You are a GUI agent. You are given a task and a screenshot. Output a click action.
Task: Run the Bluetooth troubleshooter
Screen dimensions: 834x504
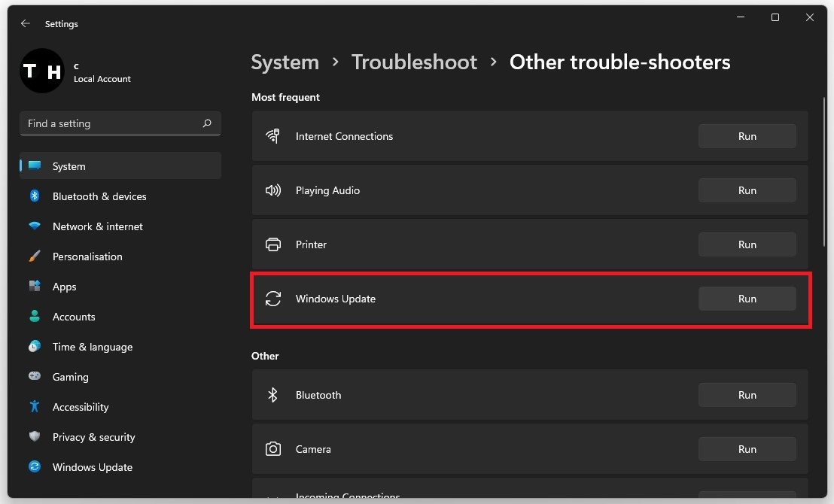click(747, 395)
